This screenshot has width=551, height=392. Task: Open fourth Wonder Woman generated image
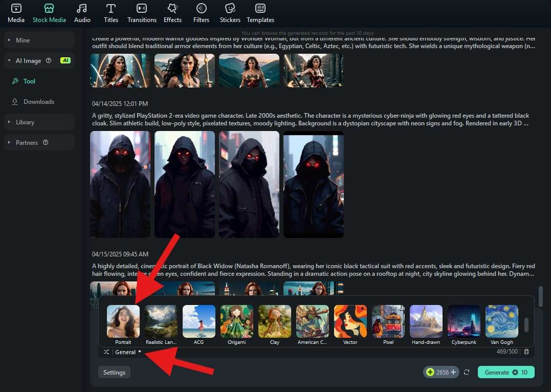click(x=314, y=70)
